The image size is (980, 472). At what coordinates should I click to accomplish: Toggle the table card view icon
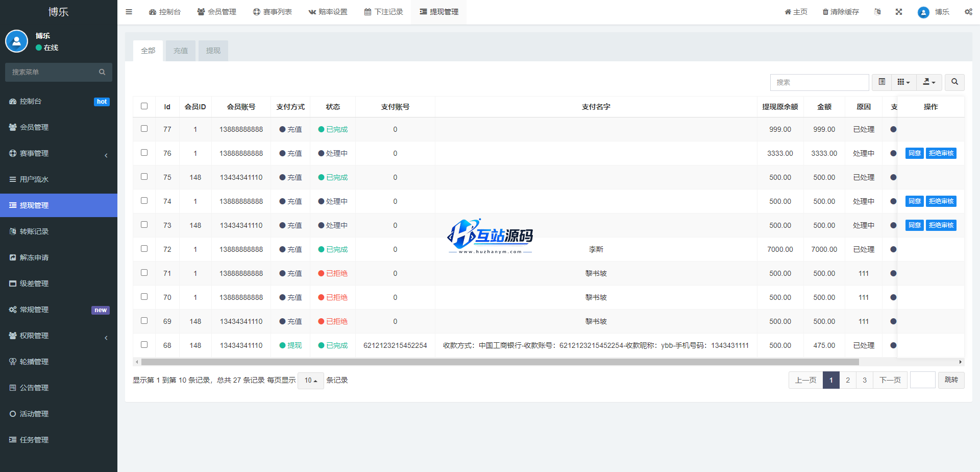coord(881,82)
